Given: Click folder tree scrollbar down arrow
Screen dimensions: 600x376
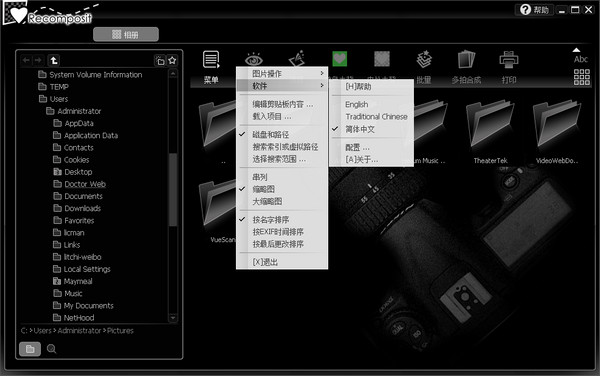Looking at the screenshot, I should tap(173, 318).
